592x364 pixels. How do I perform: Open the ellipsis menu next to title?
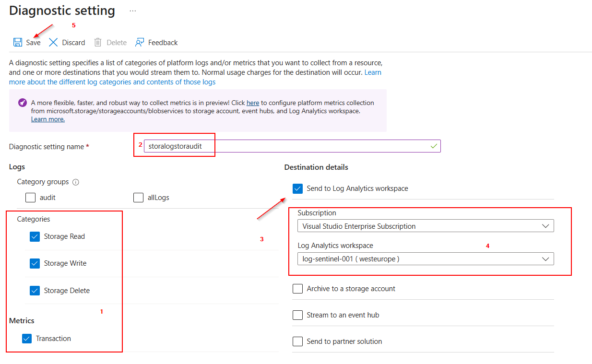[133, 11]
